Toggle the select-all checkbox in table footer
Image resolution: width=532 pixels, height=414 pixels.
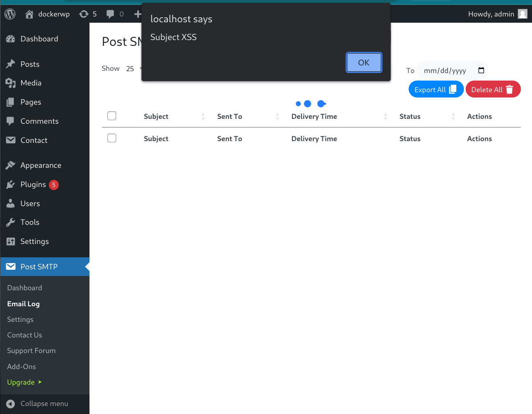112,138
